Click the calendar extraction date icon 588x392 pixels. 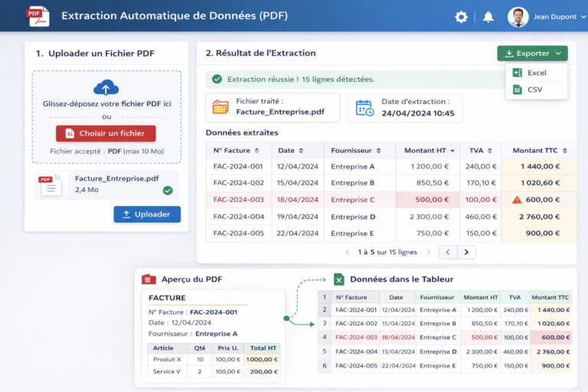pyautogui.click(x=364, y=108)
